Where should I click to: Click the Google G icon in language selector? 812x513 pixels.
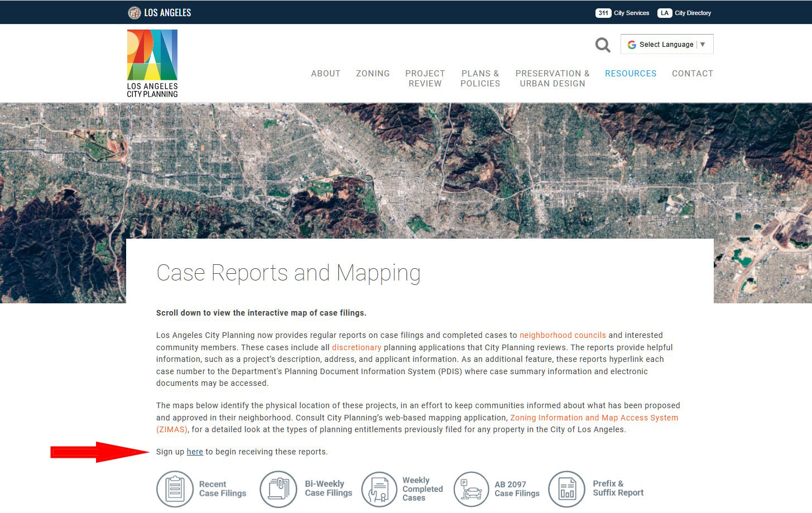pos(632,45)
